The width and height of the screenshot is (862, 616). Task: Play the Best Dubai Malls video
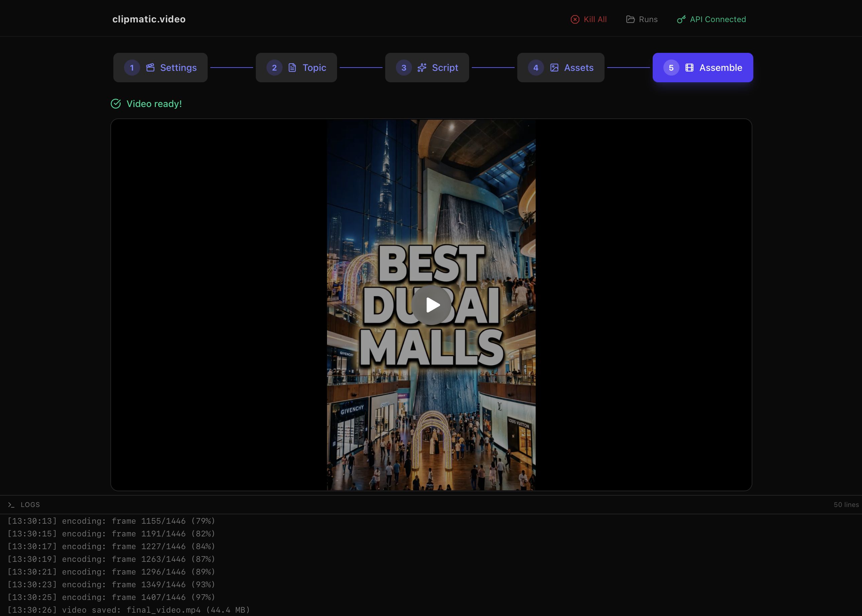click(431, 305)
